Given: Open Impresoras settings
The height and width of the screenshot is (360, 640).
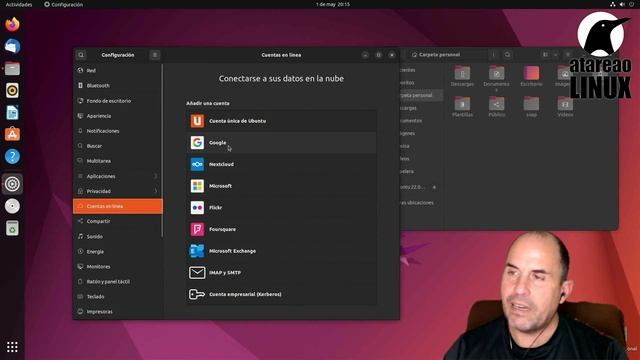Looking at the screenshot, I should (x=118, y=311).
